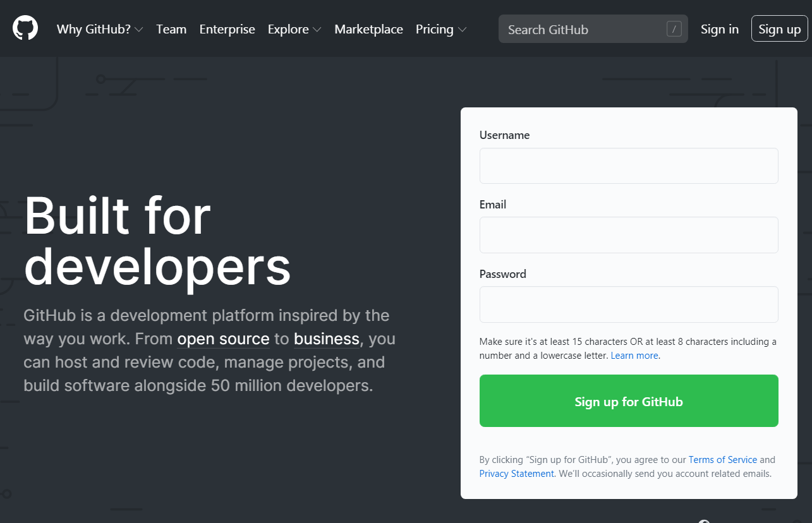Click the business link in the description
This screenshot has width=812, height=523.
pyautogui.click(x=326, y=339)
